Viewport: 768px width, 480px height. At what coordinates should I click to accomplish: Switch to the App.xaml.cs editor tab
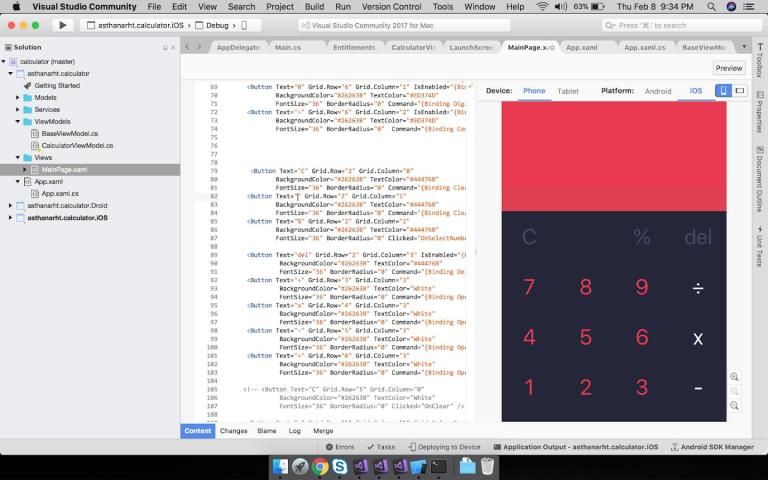coord(644,47)
